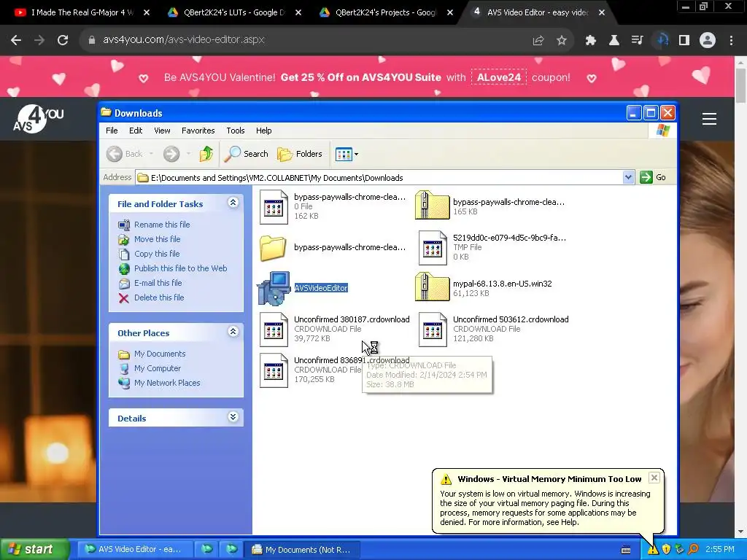Click the Go button beside address
Image resolution: width=747 pixels, height=560 pixels.
[x=654, y=177]
